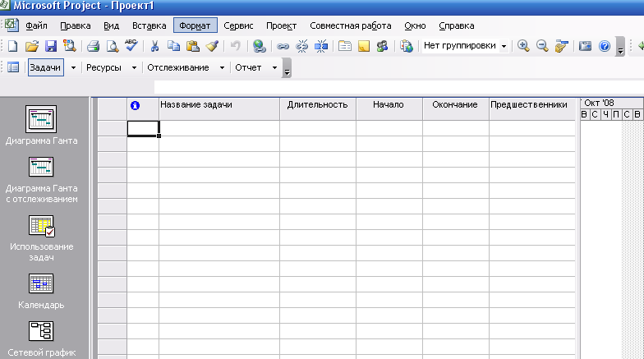Open the Совместная работа menu

(350, 25)
